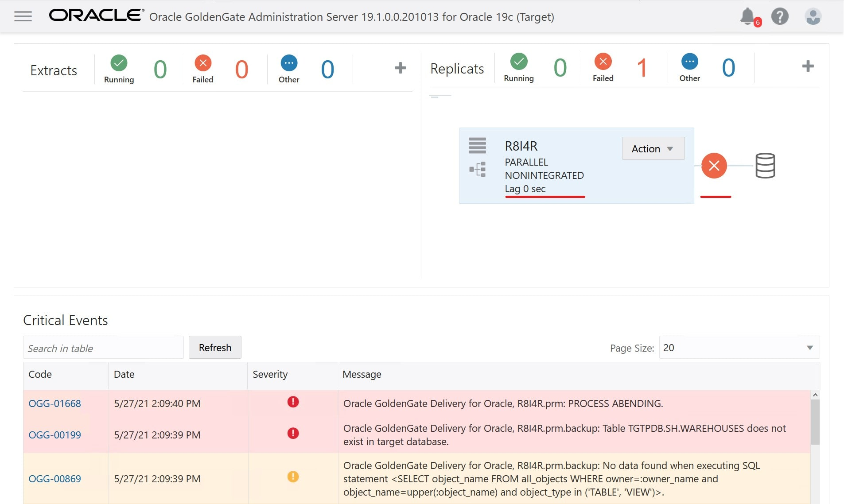The image size is (844, 504).
Task: Click the Refresh button in Critical Events
Action: tap(215, 348)
